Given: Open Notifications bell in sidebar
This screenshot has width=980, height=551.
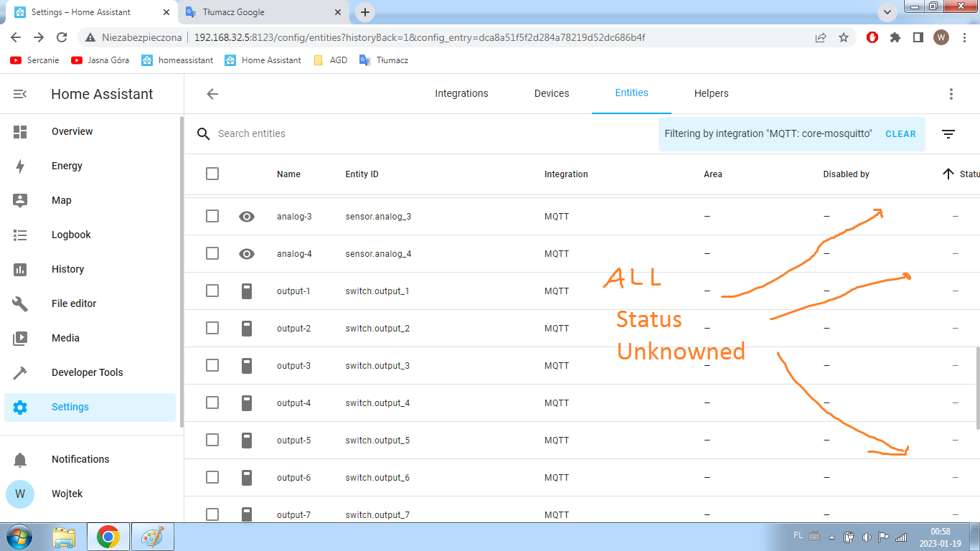Looking at the screenshot, I should click(x=20, y=459).
